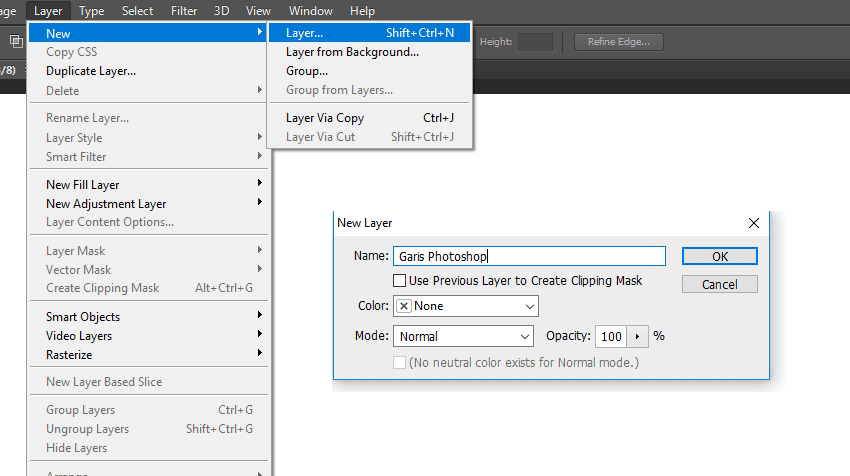Click the Opacity value field
This screenshot has width=850, height=476.
(x=611, y=337)
